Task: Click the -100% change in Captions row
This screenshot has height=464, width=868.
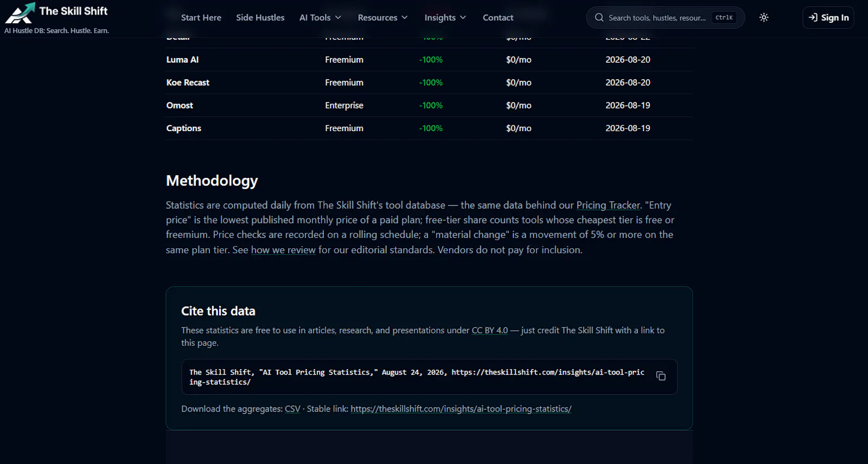Action: pos(431,128)
